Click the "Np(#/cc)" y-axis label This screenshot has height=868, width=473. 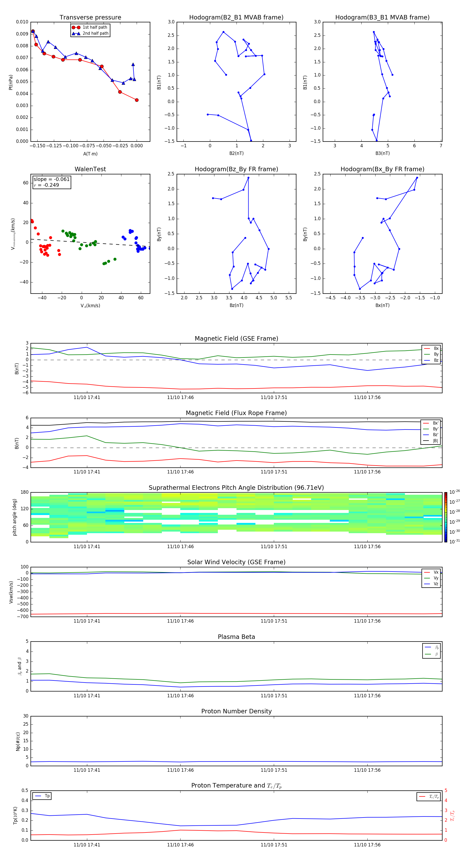[18, 741]
